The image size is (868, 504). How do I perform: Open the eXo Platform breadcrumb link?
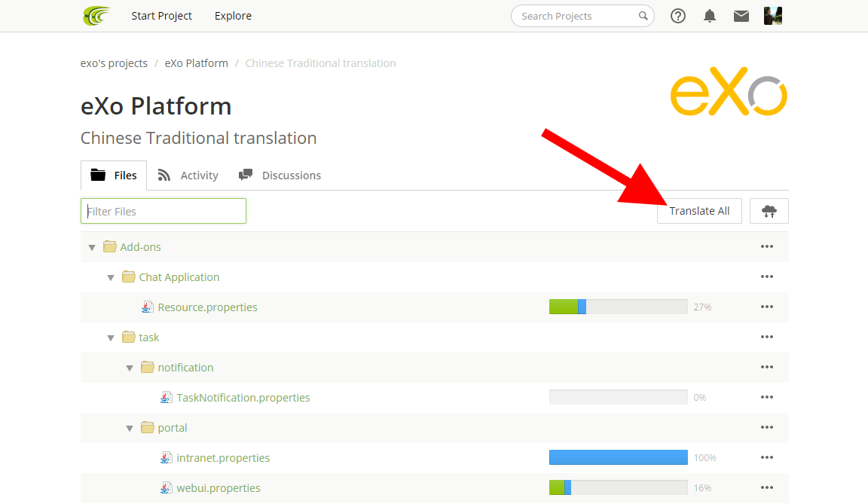pos(196,63)
